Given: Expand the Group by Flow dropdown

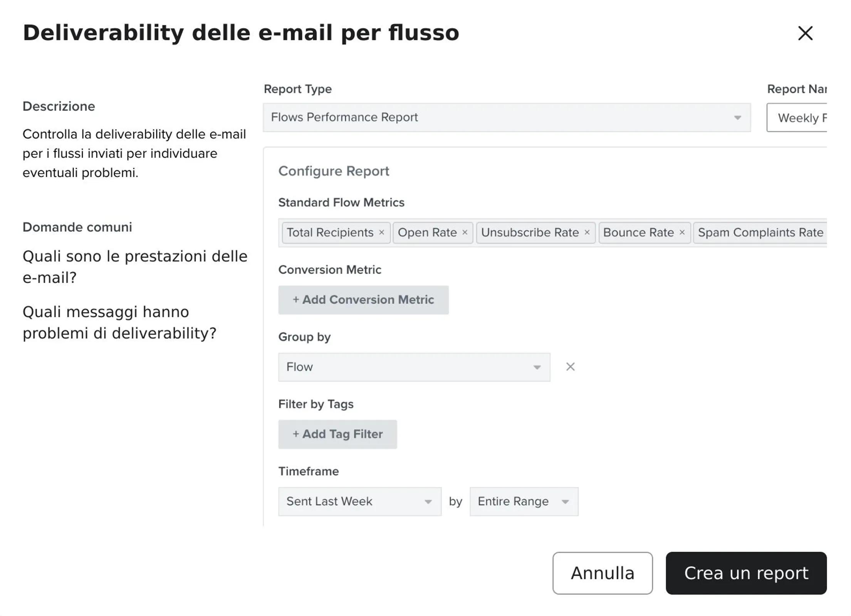Looking at the screenshot, I should [414, 367].
